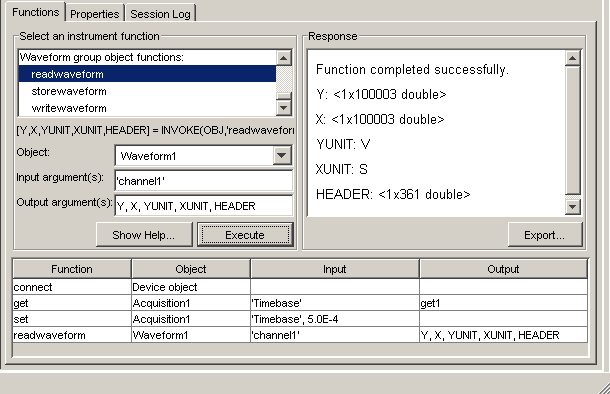Viewport: 610px width, 394px height.
Task: Export the response data
Action: coord(545,235)
